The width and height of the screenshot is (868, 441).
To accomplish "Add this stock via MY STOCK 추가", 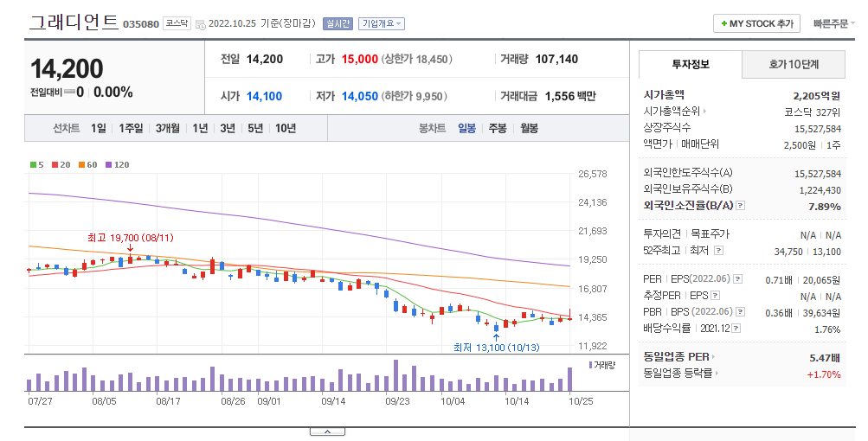I will coord(756,24).
